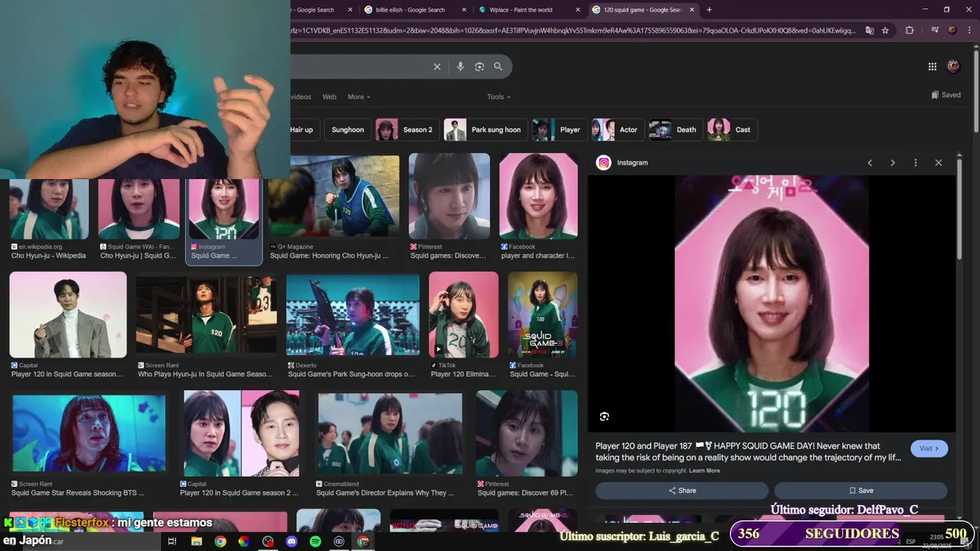This screenshot has height=551, width=980.
Task: Filter images by Cast chip
Action: (732, 130)
